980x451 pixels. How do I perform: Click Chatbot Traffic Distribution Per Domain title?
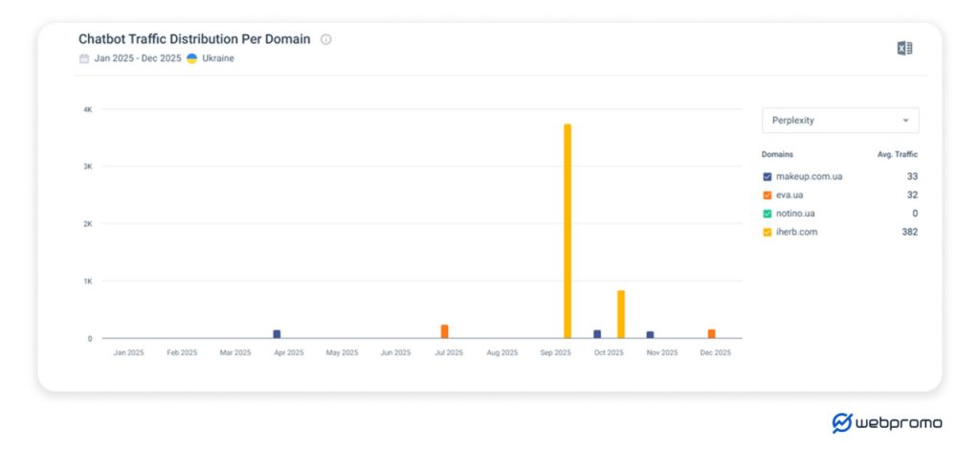point(194,39)
